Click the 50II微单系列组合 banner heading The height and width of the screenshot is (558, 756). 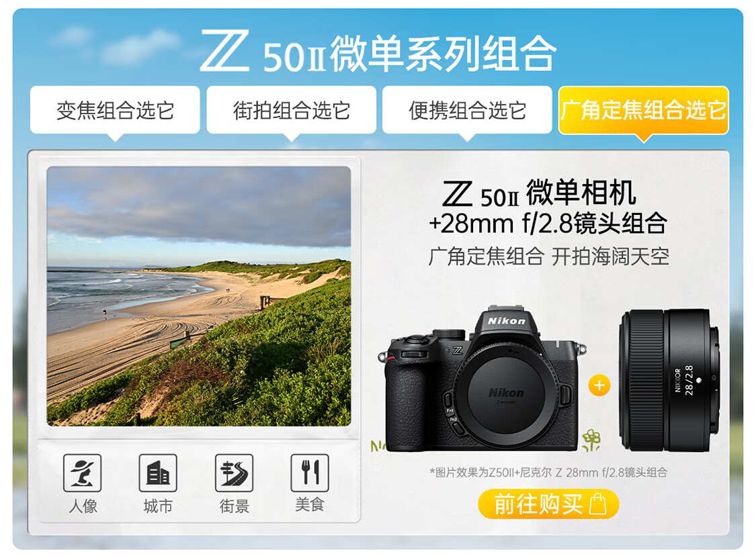pyautogui.click(x=410, y=53)
